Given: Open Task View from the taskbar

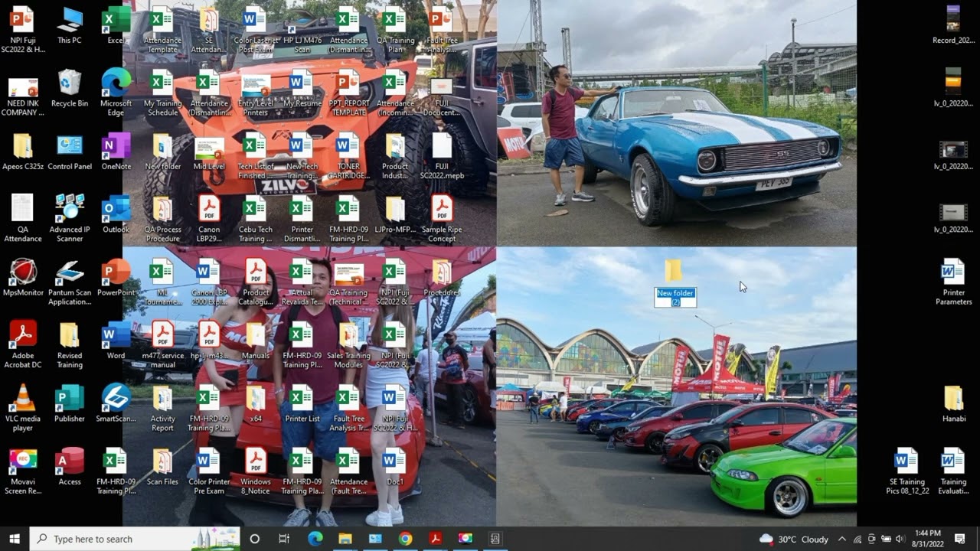Looking at the screenshot, I should (284, 539).
